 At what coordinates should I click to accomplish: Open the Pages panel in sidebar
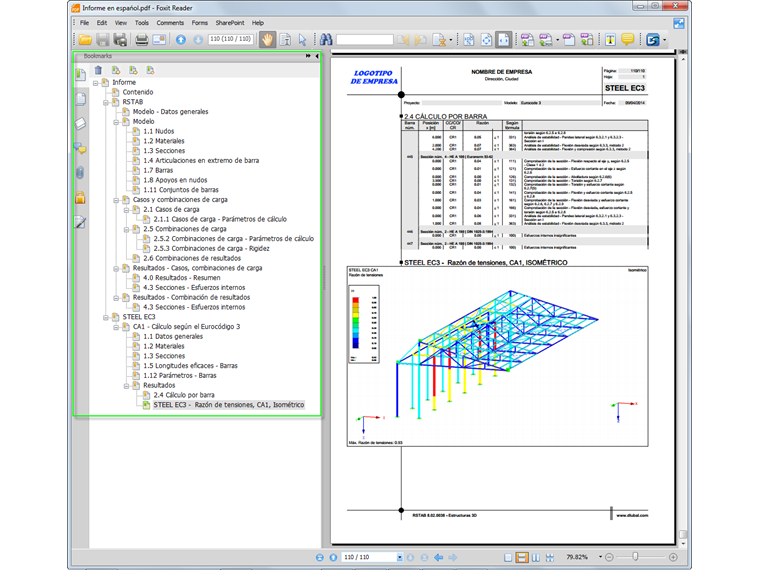pos(81,99)
